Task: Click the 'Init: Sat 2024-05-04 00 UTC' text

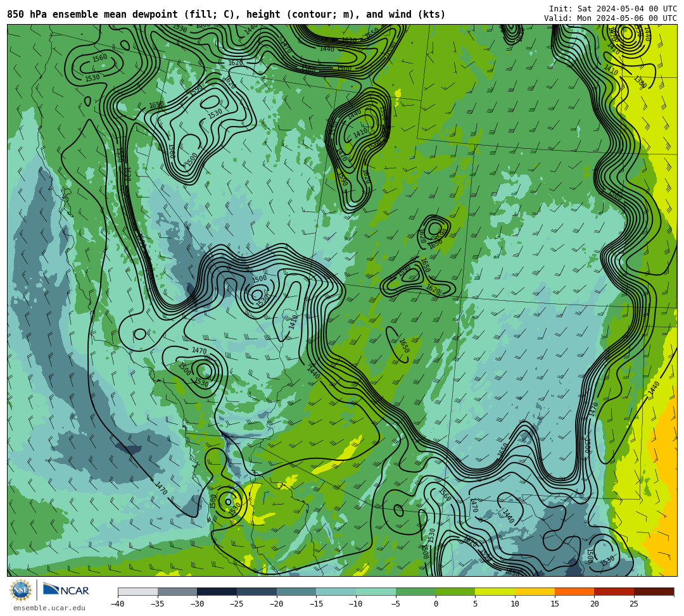Action: click(613, 9)
